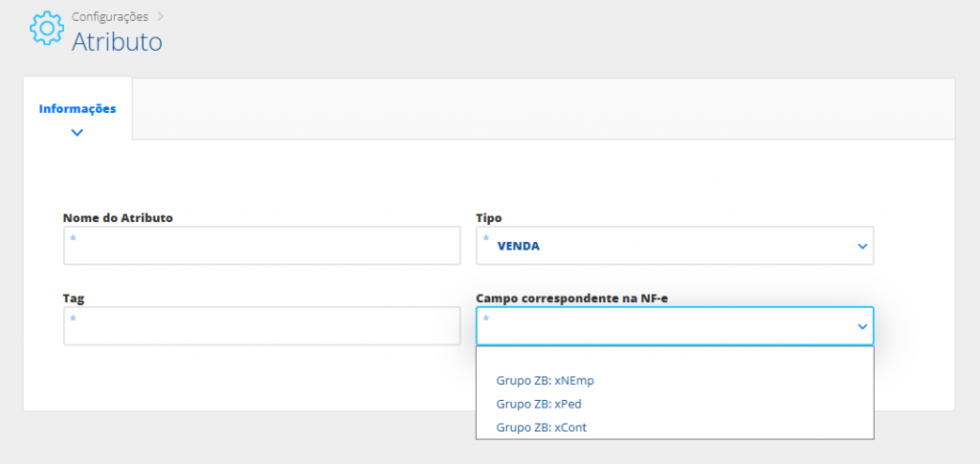Viewport: 980px width, 464px height.
Task: Click the breadcrumb separator arrow after Configurações
Action: (x=160, y=16)
